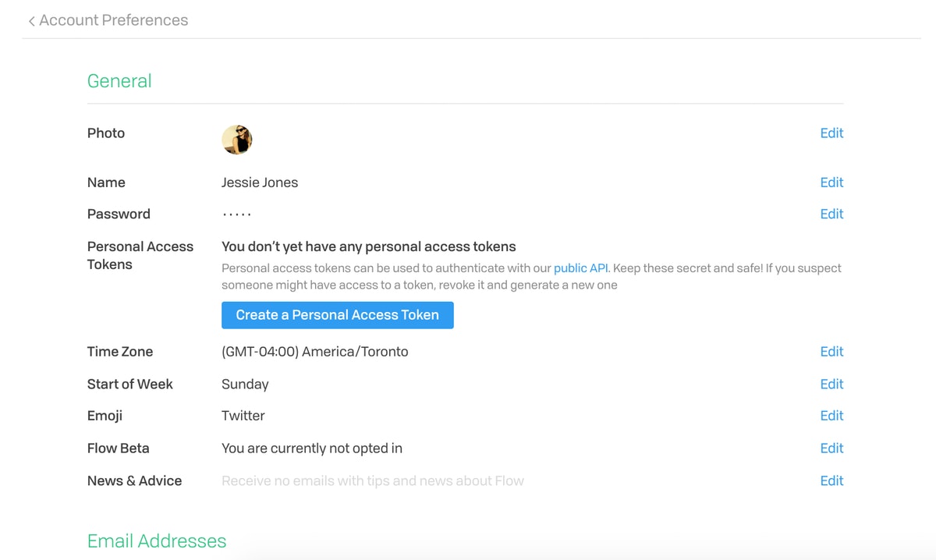Click the masked password dots
This screenshot has height=560, width=936.
pos(237,214)
